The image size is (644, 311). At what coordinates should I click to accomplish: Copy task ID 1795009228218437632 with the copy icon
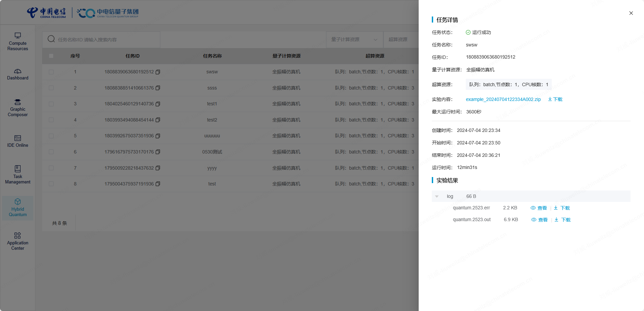(158, 168)
